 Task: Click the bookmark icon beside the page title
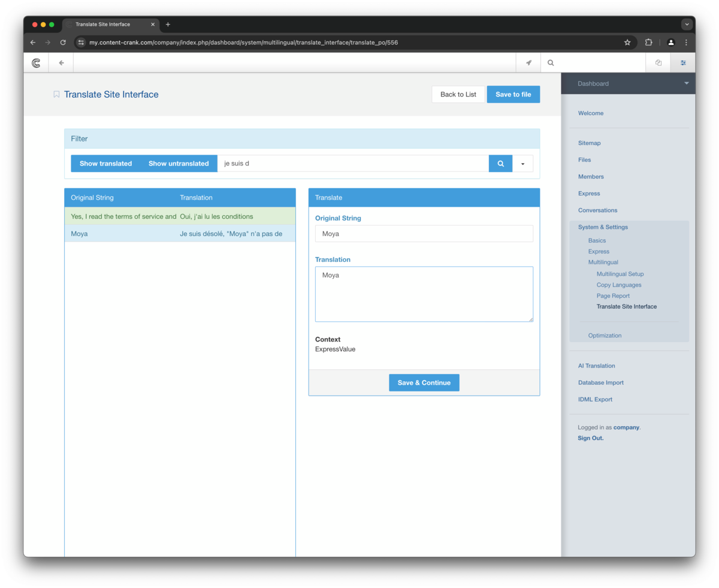coord(56,94)
